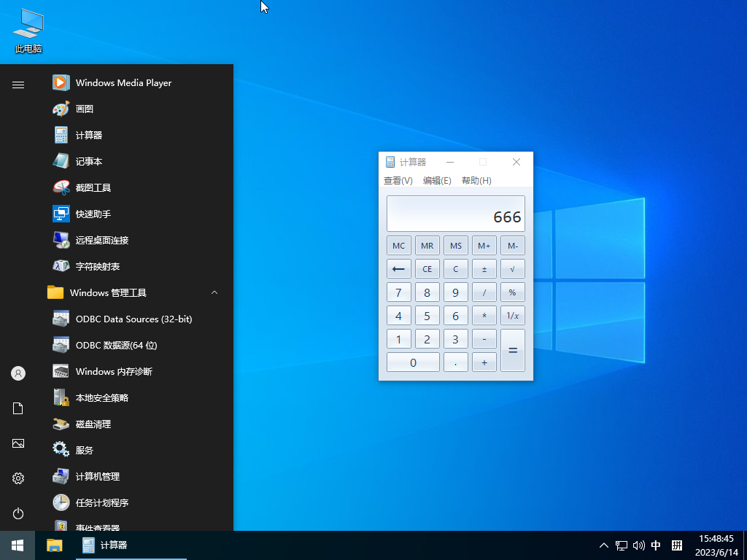Click the minus - button
The image size is (747, 560).
484,339
